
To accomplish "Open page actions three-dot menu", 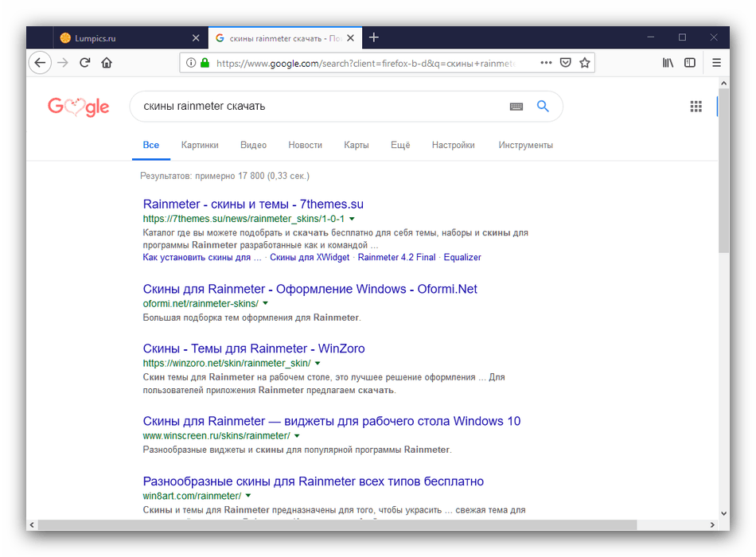I will [x=546, y=63].
